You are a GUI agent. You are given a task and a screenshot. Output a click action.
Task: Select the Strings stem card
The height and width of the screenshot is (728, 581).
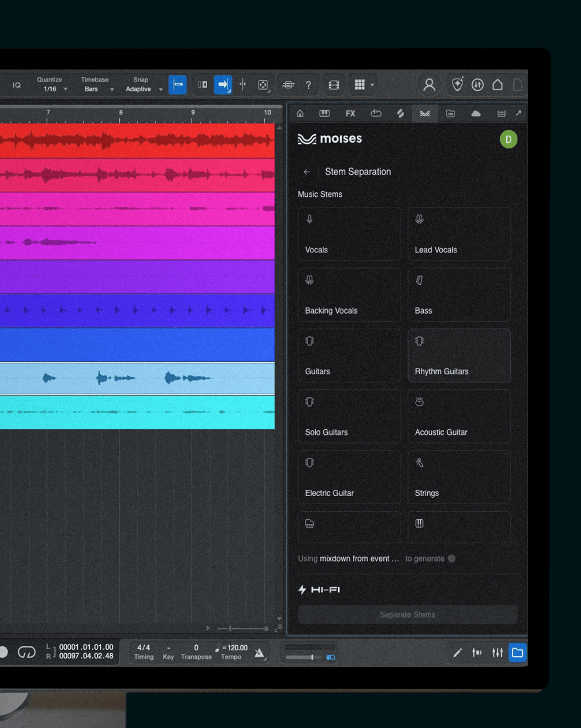(459, 477)
